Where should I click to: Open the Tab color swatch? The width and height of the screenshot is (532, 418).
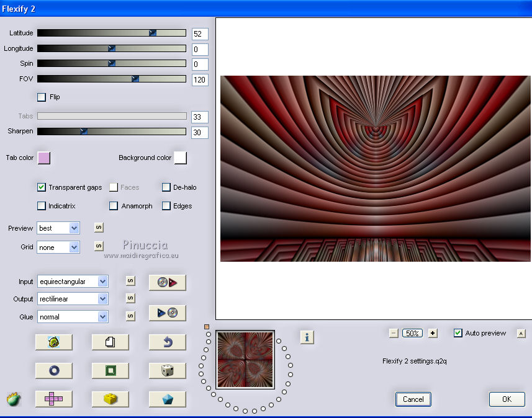[44, 158]
